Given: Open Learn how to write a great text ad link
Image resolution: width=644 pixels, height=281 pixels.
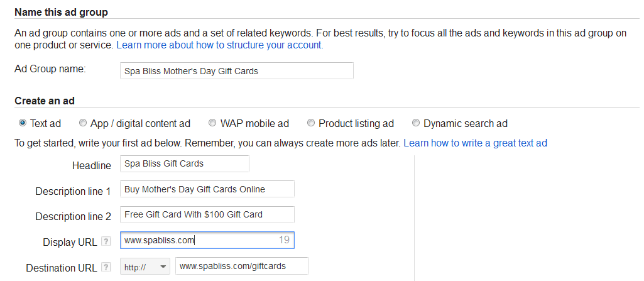Looking at the screenshot, I should pyautogui.click(x=475, y=143).
